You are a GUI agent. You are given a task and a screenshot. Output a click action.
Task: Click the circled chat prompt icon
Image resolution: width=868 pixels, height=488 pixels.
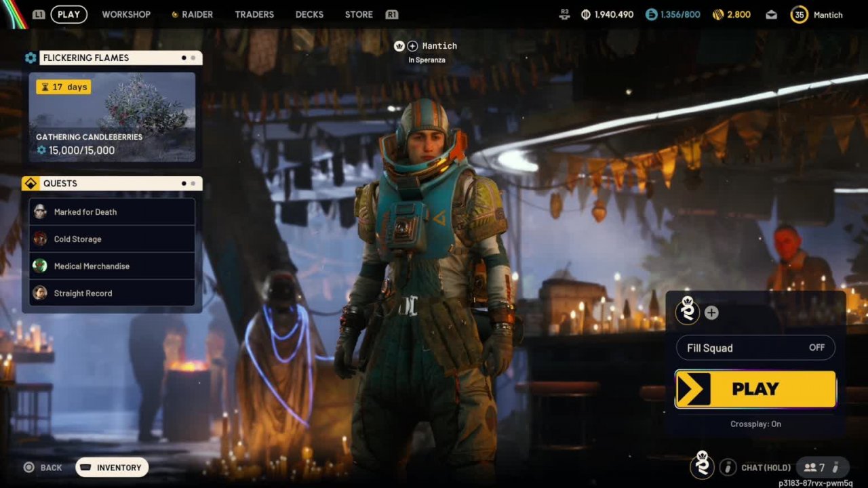coord(728,467)
